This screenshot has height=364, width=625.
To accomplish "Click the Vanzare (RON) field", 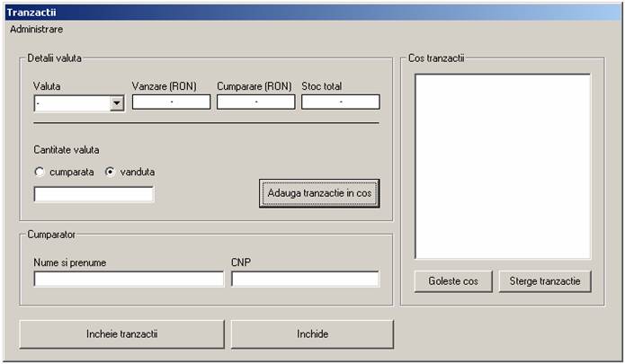I will 171,102.
